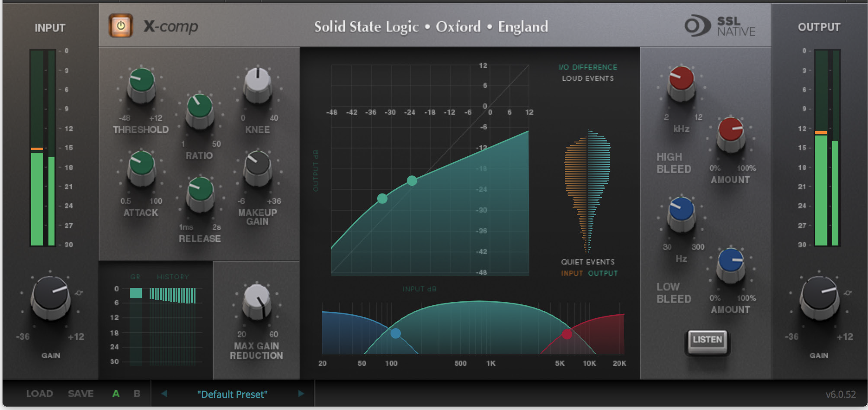Click LOAD to open a preset
Image resolution: width=868 pixels, height=410 pixels.
[39, 394]
